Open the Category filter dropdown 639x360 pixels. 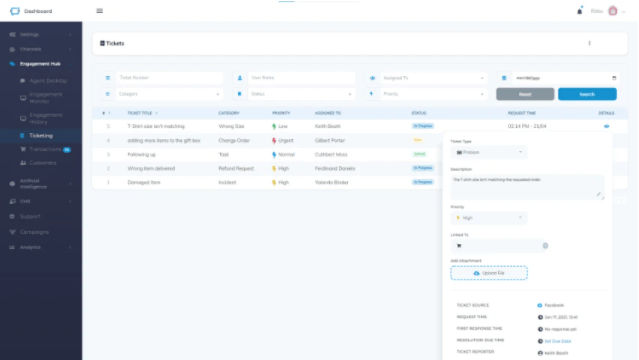tap(170, 94)
